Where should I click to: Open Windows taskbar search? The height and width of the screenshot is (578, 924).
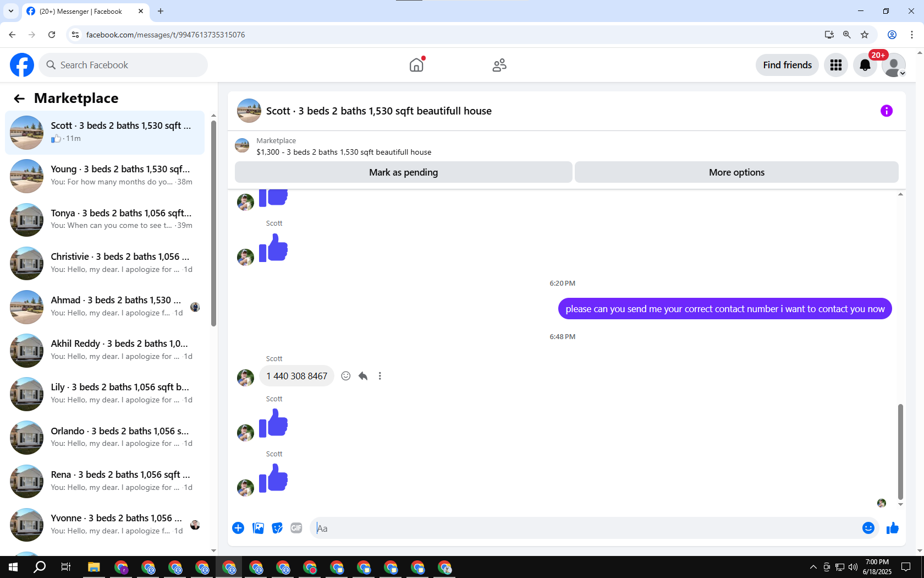[40, 567]
